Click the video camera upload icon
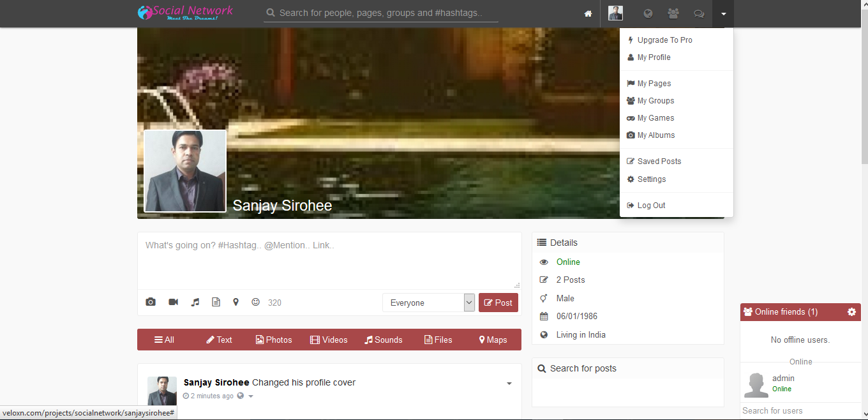The height and width of the screenshot is (420, 868). [173, 302]
